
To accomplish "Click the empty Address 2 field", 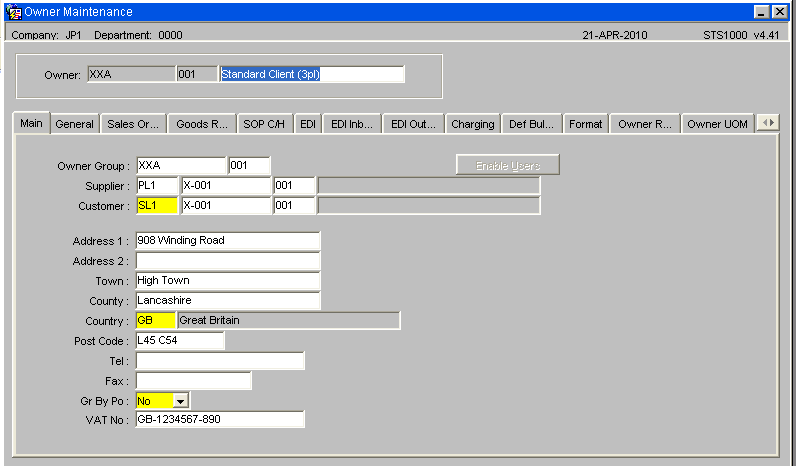I will (228, 261).
